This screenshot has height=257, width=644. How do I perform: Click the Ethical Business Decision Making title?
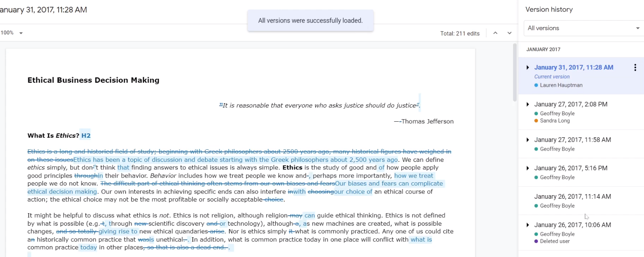click(93, 80)
